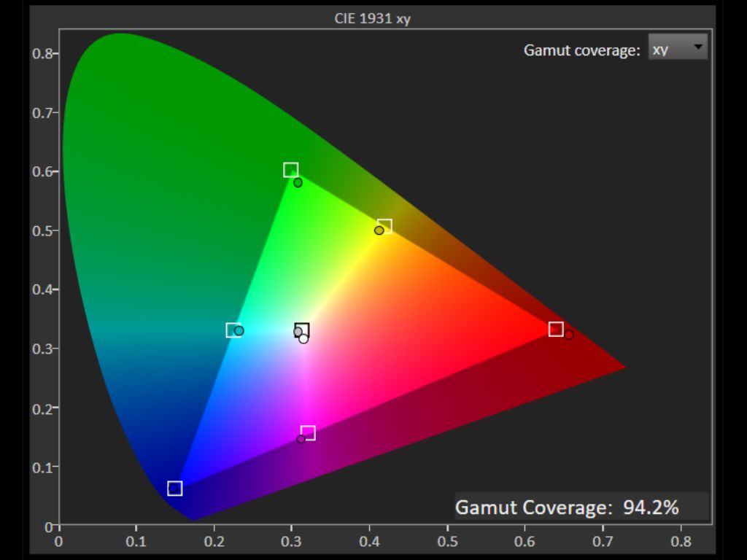The height and width of the screenshot is (560, 747).
Task: Select the measured red circle marker
Action: (x=569, y=335)
